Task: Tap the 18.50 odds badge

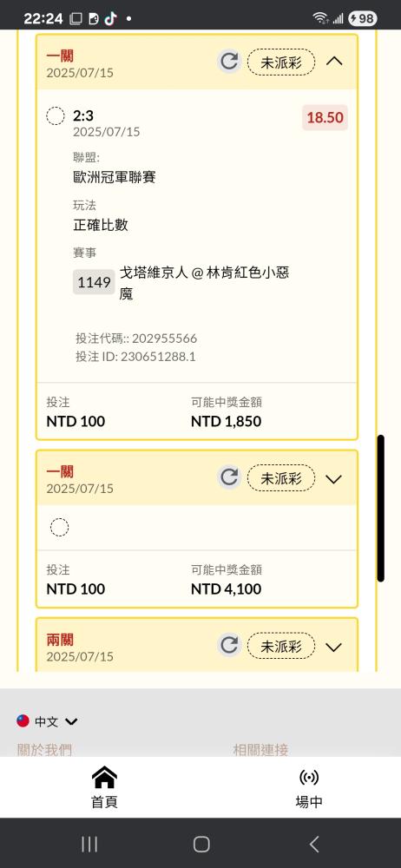Action: [x=325, y=117]
